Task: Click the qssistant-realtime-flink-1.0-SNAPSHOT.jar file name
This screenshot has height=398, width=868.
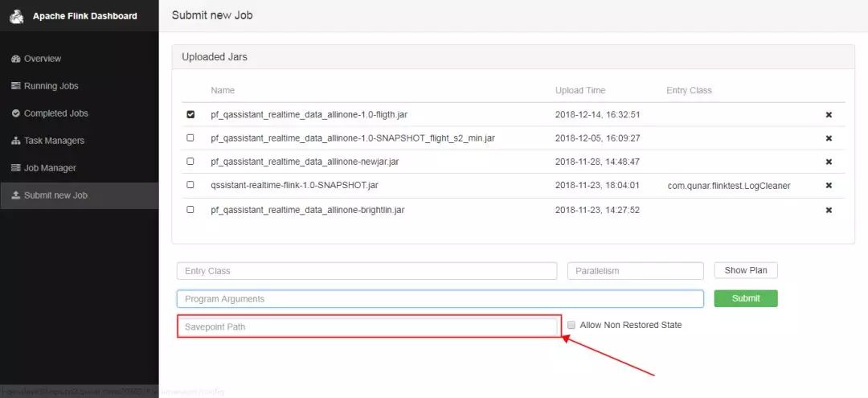Action: (x=294, y=185)
